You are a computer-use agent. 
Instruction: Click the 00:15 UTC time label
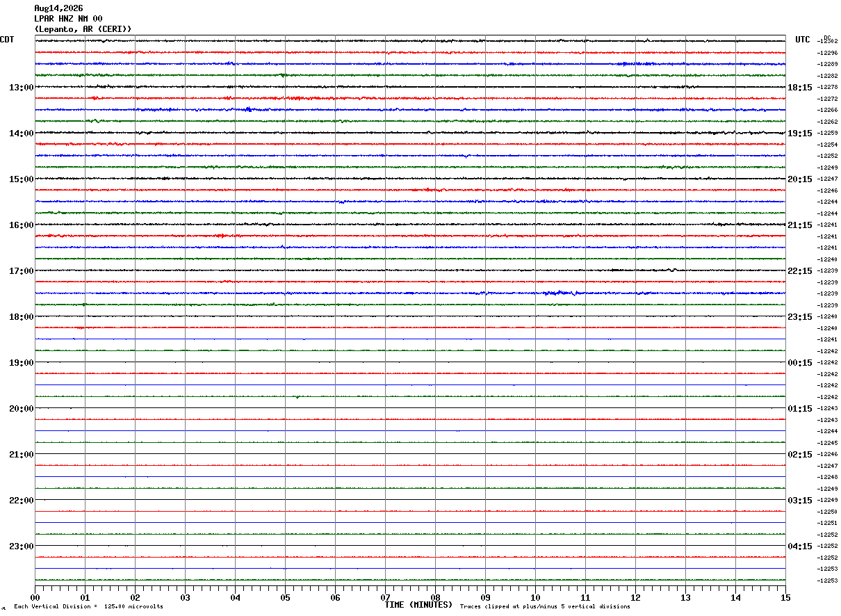pyautogui.click(x=800, y=363)
